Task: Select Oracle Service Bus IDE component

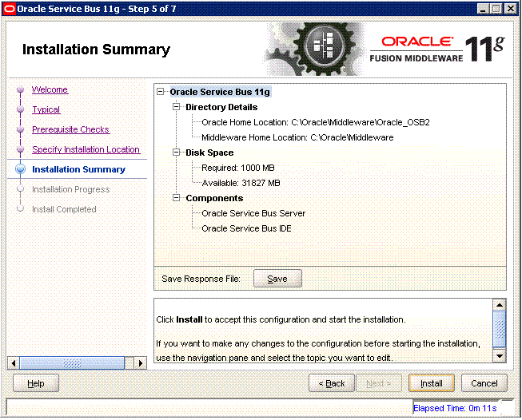Action: tap(246, 228)
